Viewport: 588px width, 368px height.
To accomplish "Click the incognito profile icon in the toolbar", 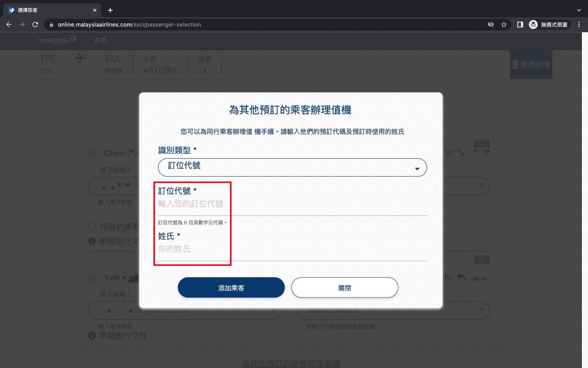I will pos(533,24).
